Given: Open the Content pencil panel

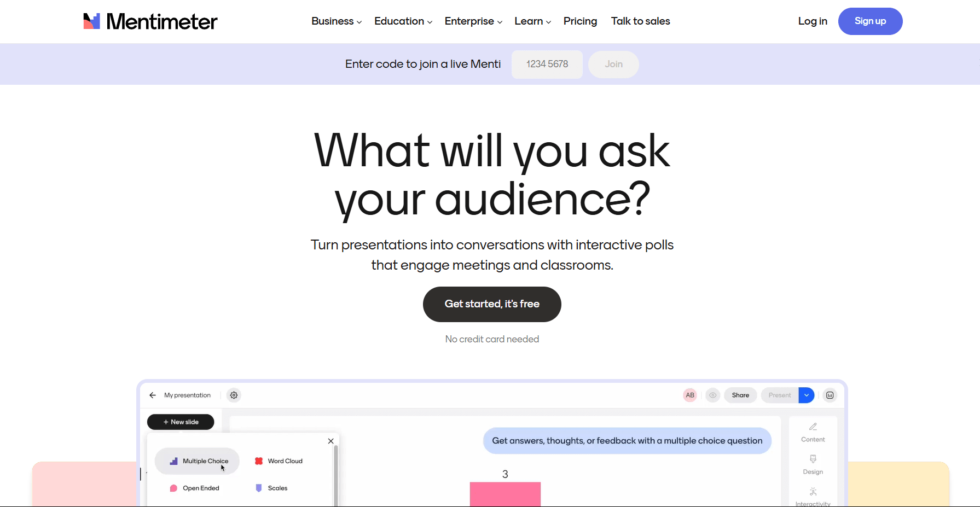Looking at the screenshot, I should pos(813,432).
